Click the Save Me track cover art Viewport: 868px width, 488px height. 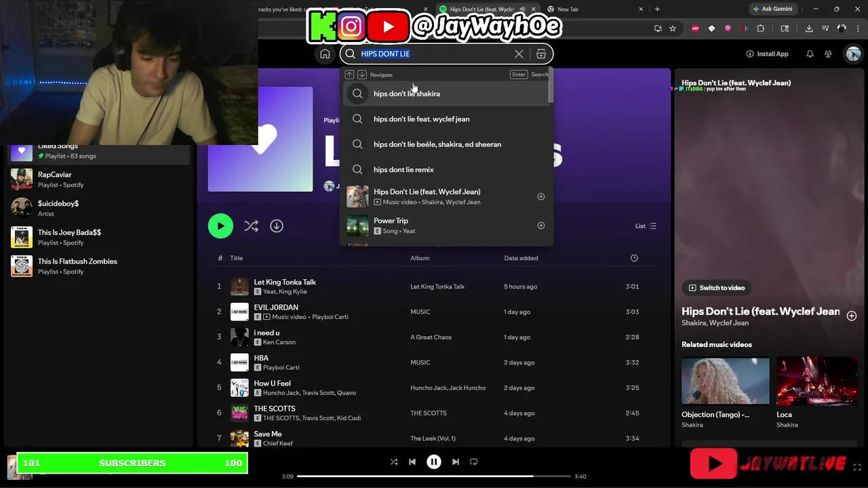tap(239, 439)
